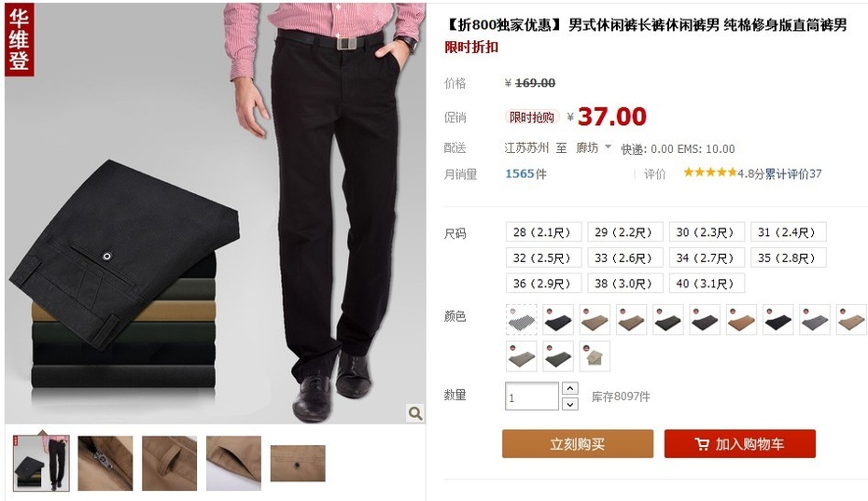Choose the orange-brown pants color swatch

(741, 319)
